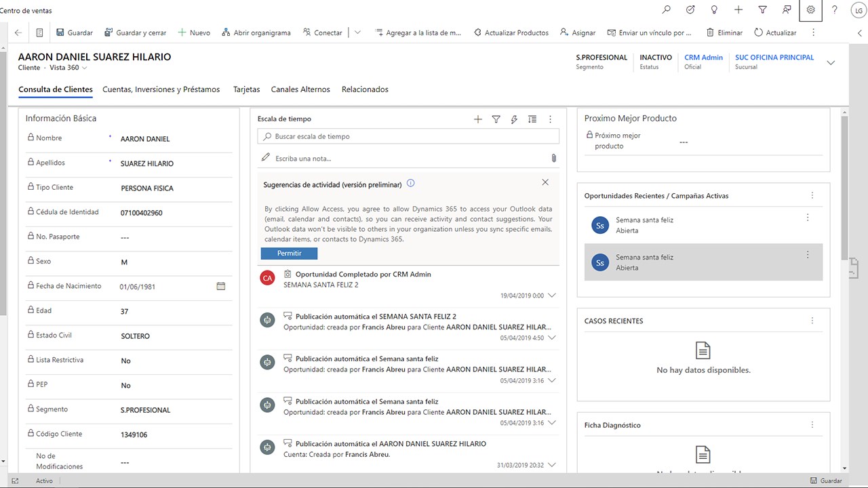Click Guardar y cerrar
868x488 pixels.
(136, 33)
